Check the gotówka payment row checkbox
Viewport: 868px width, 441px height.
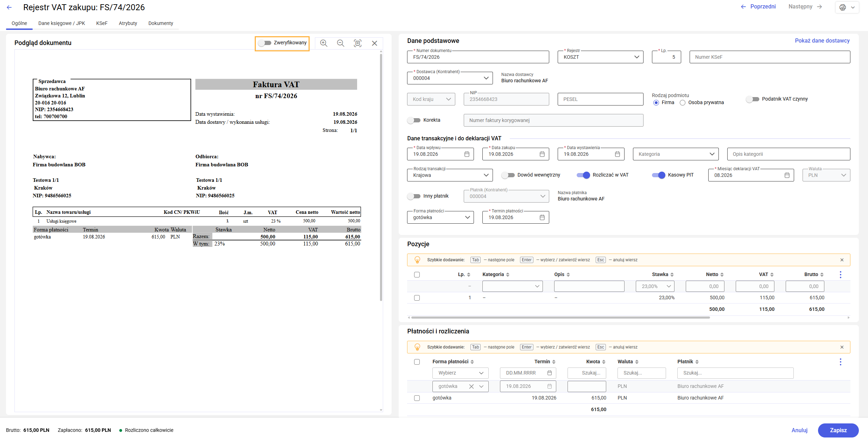click(417, 398)
